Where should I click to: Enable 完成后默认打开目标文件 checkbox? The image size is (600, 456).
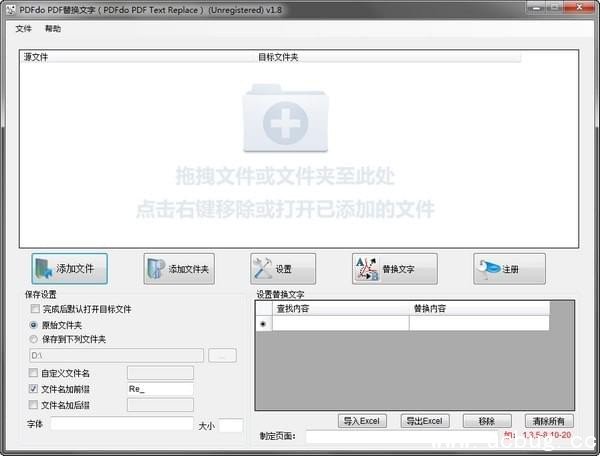(35, 310)
